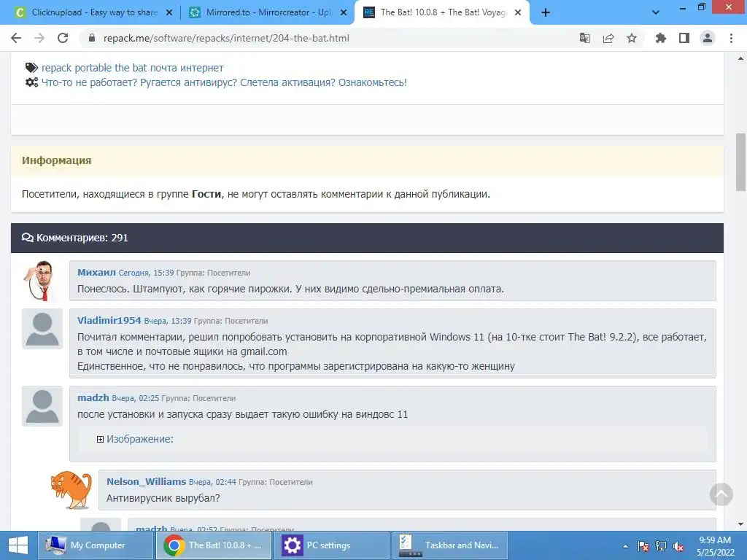Click the "Комментариев: 291" header text

pyautogui.click(x=82, y=238)
